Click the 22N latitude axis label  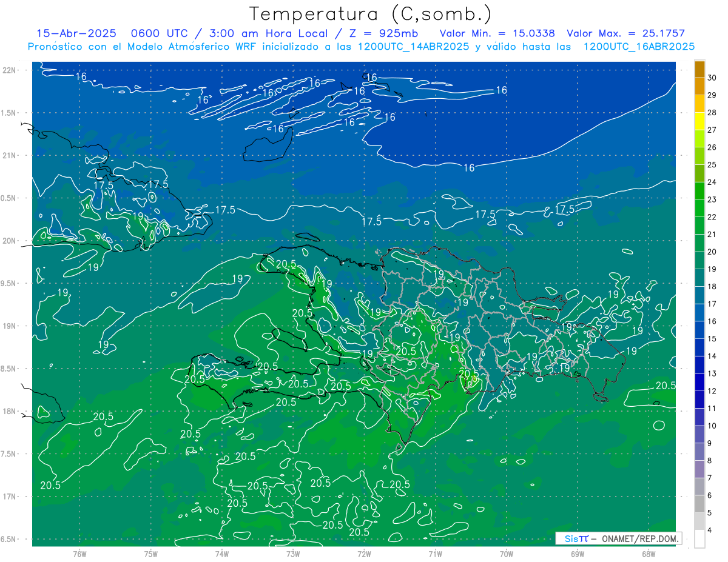(9, 70)
